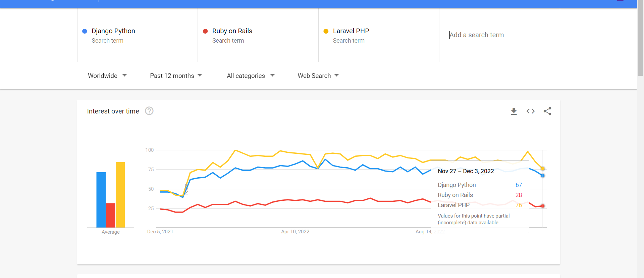644x278 pixels.
Task: Click the share icon on the chart
Action: tap(547, 111)
